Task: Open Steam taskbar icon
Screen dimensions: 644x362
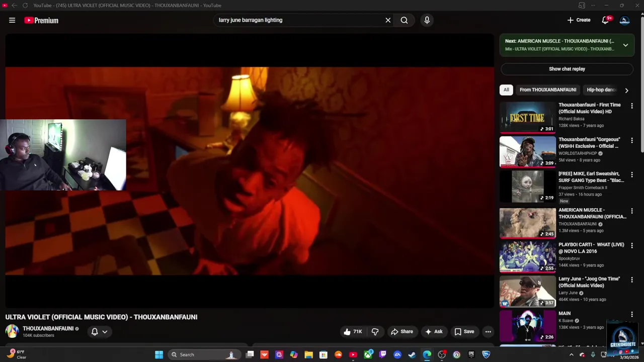Action: tap(412, 354)
